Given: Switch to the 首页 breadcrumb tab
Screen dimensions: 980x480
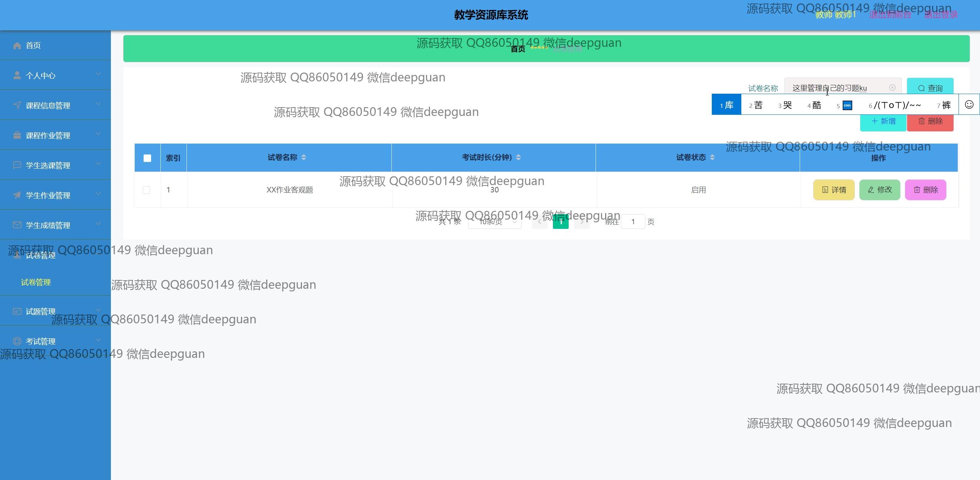Looking at the screenshot, I should point(518,48).
